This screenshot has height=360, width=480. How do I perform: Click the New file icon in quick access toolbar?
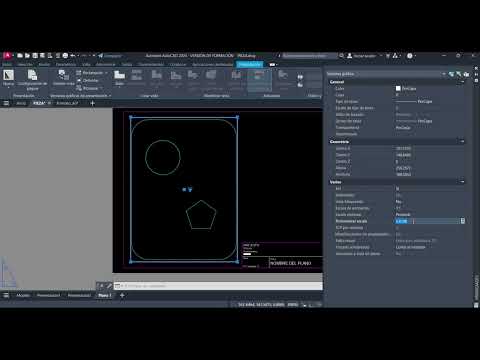tap(20, 56)
